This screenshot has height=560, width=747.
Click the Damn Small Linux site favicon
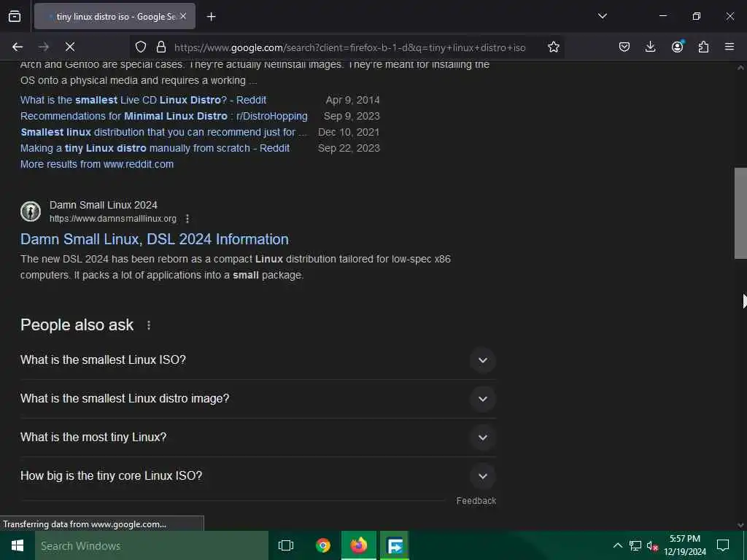point(31,211)
